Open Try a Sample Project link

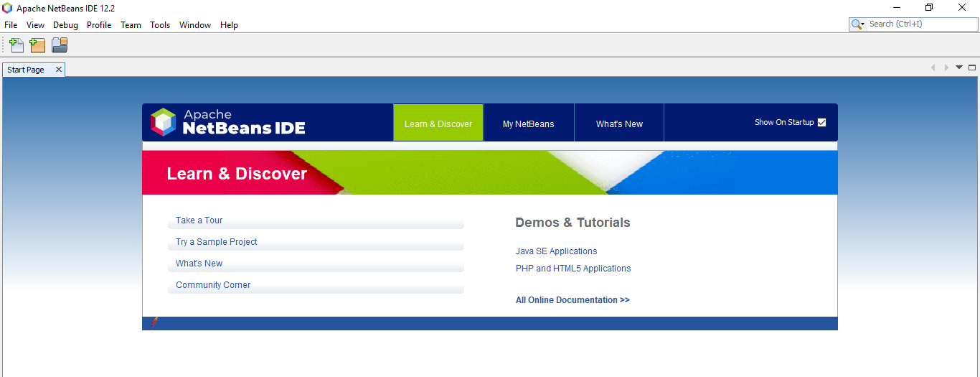[217, 242]
